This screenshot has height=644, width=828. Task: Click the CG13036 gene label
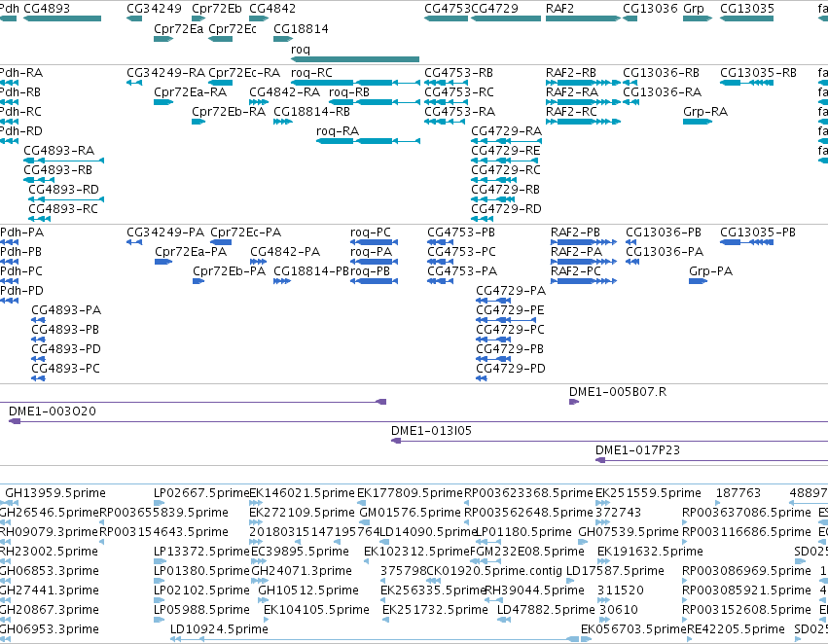pyautogui.click(x=650, y=9)
